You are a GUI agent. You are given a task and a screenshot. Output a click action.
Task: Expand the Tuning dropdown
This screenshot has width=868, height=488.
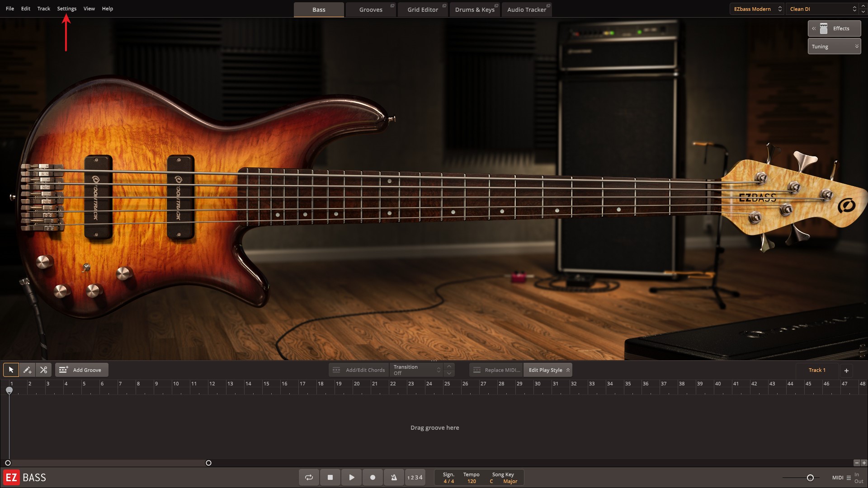pos(834,47)
